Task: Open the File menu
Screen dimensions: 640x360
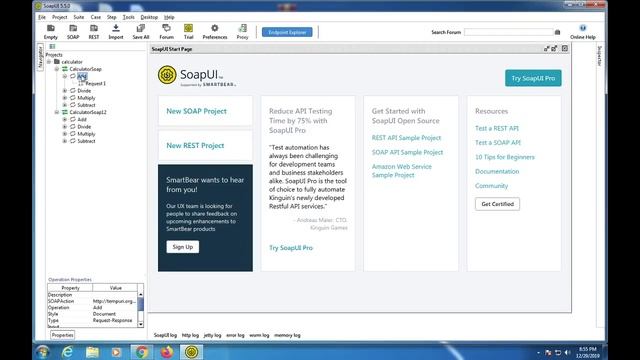Action: pyautogui.click(x=42, y=17)
